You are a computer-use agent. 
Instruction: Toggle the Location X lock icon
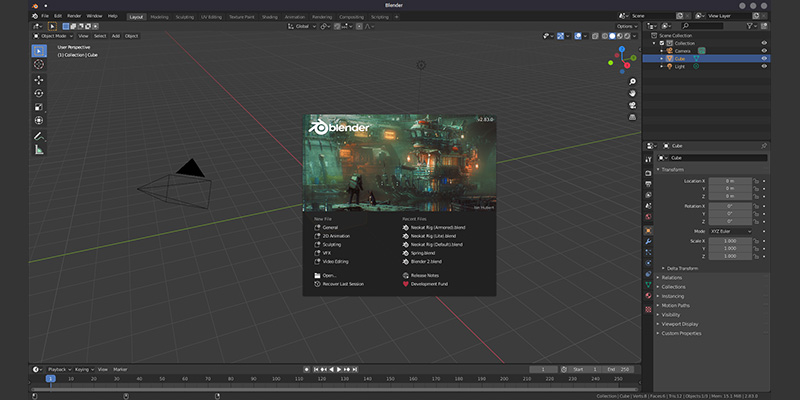(756, 181)
